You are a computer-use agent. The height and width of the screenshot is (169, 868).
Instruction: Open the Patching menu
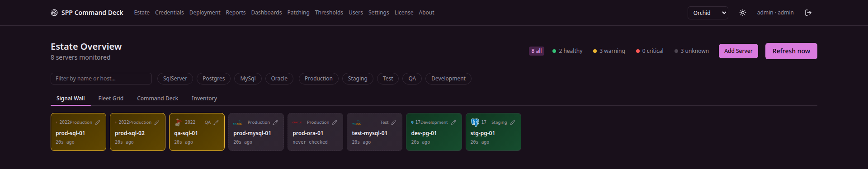(x=298, y=13)
